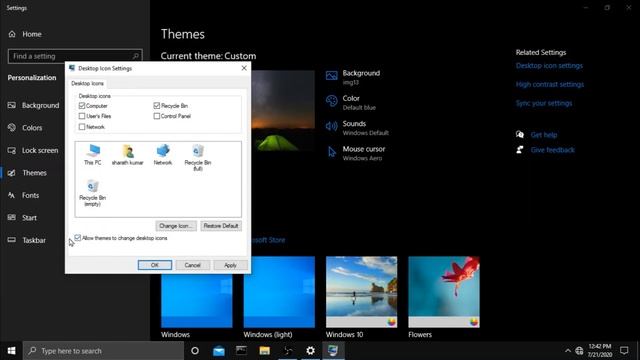Uncheck the Recycle Bin checkbox
Image resolution: width=640 pixels, height=360 pixels.
tap(157, 106)
